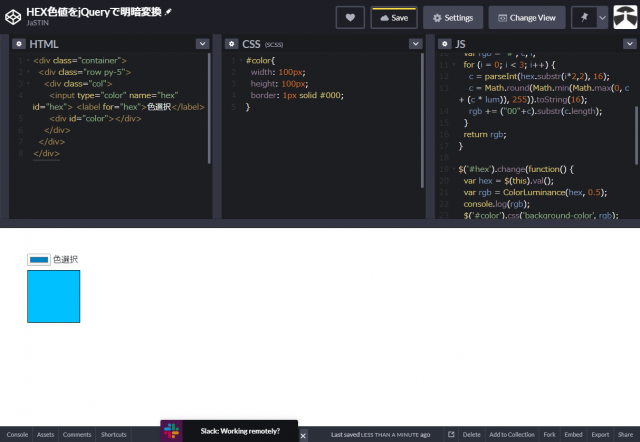Click the Slack logo icon
The width and height of the screenshot is (640, 442).
click(171, 431)
